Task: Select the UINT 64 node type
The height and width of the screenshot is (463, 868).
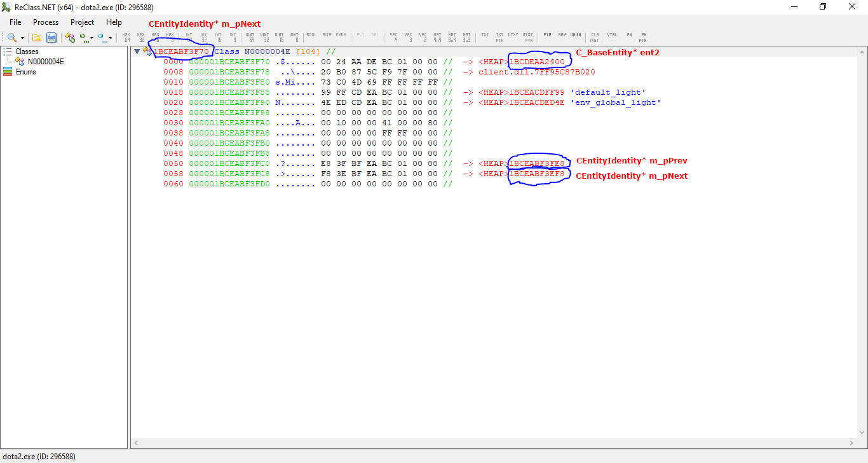Action: (250, 38)
